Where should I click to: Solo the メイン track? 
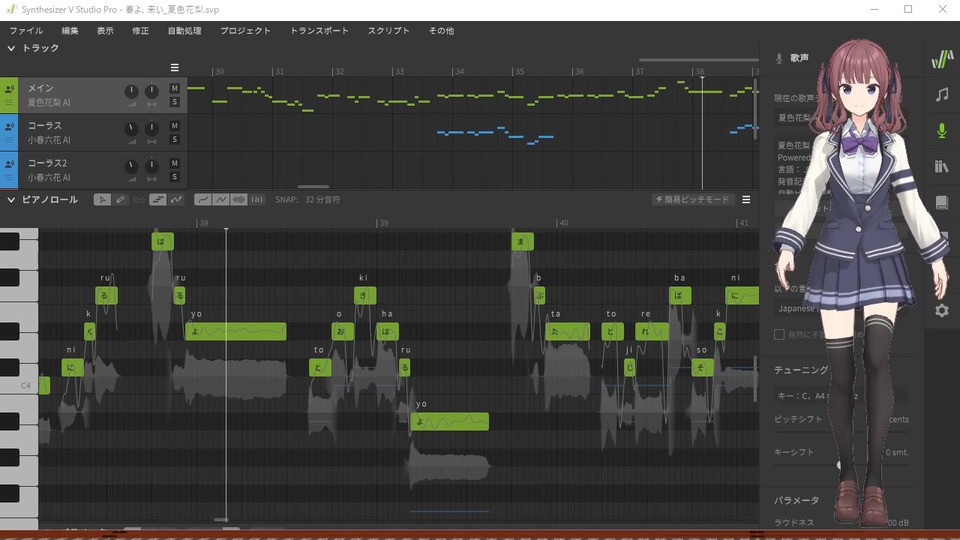click(x=174, y=102)
